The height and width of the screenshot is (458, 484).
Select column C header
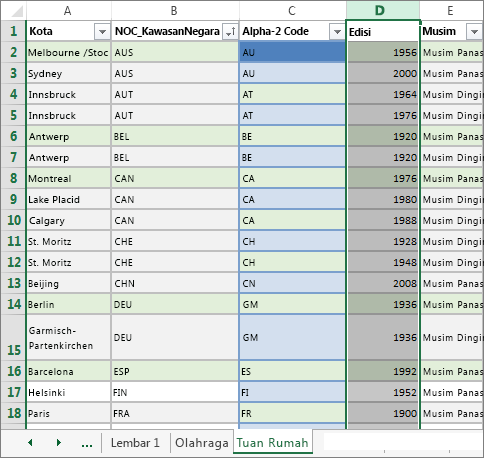pyautogui.click(x=292, y=11)
